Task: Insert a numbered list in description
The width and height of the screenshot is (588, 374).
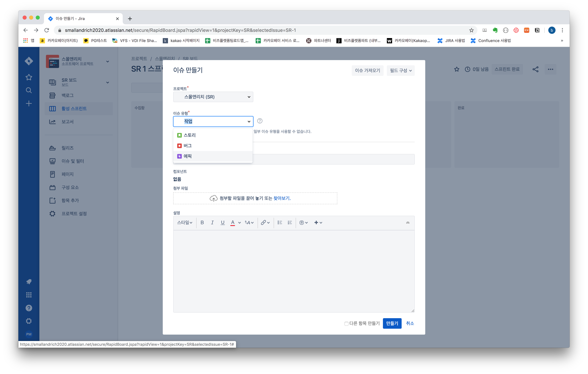Action: pos(290,222)
